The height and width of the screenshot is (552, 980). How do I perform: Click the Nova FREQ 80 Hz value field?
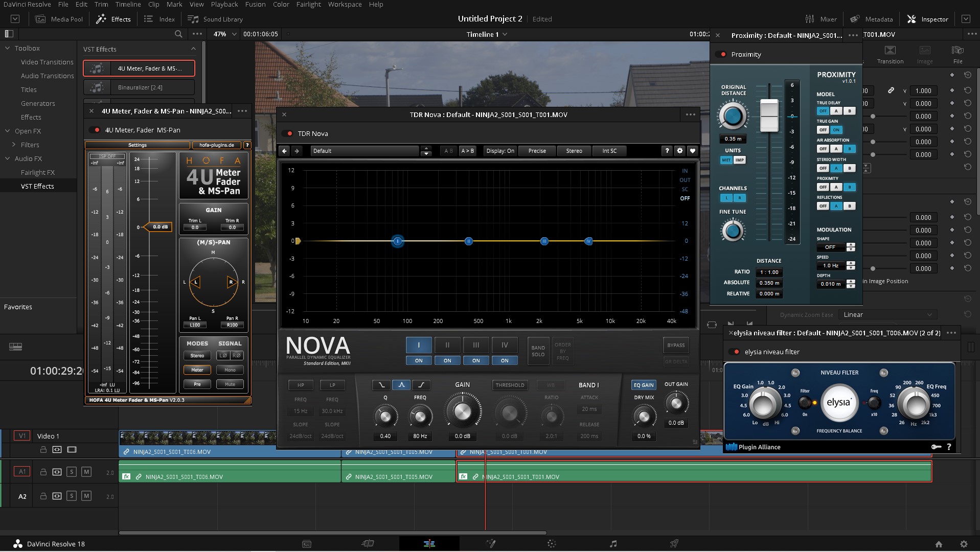(x=420, y=436)
